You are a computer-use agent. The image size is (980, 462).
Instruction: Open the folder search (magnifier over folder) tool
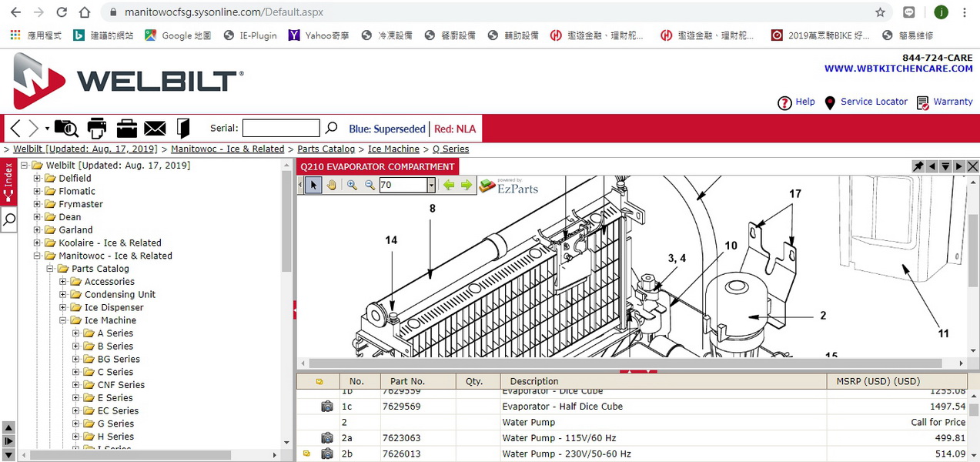point(66,128)
